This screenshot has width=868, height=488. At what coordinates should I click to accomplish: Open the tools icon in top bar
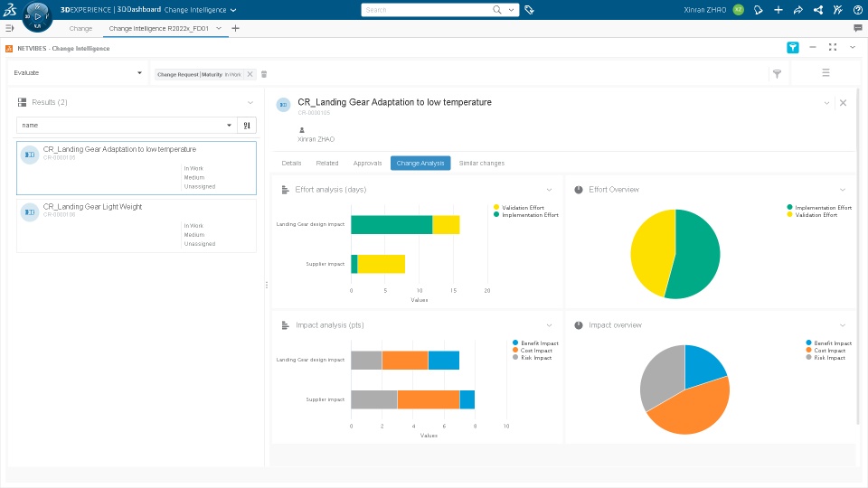pos(838,9)
